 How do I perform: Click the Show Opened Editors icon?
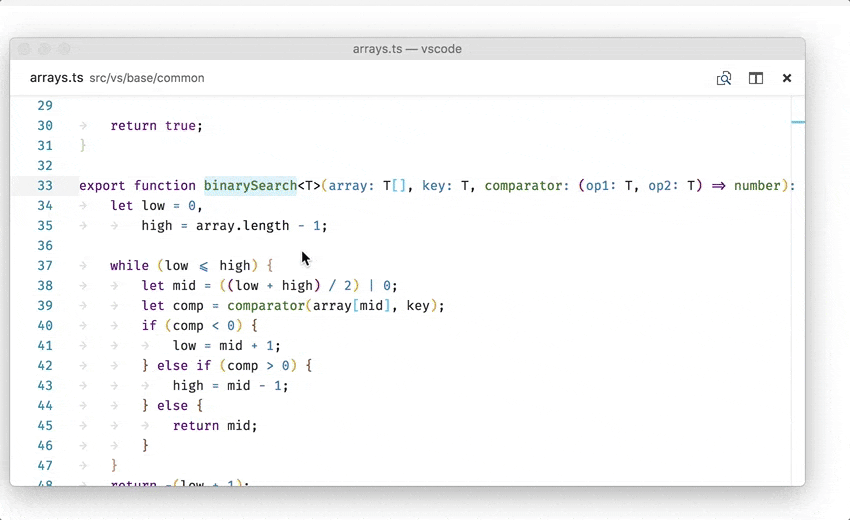pos(724,78)
